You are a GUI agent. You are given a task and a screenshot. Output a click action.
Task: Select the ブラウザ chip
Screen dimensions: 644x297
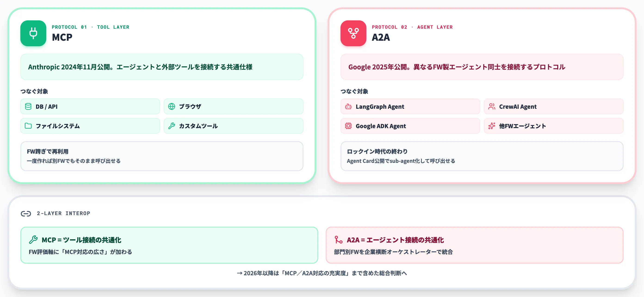click(x=233, y=106)
